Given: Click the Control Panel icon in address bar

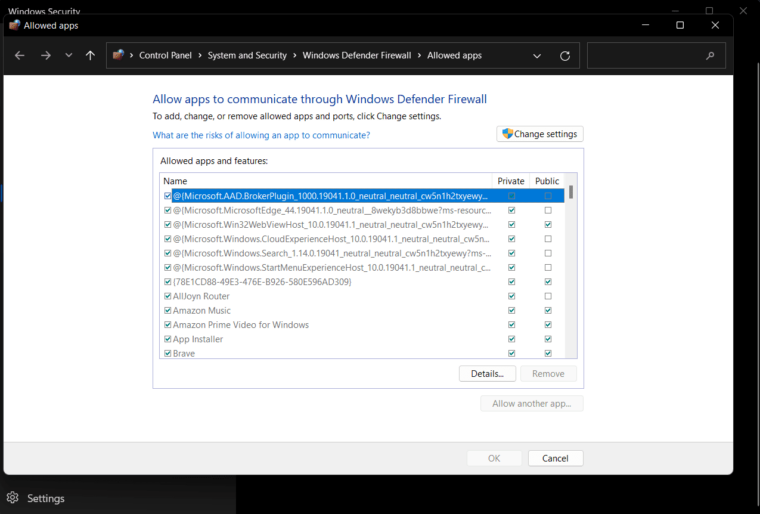Looking at the screenshot, I should [118, 55].
